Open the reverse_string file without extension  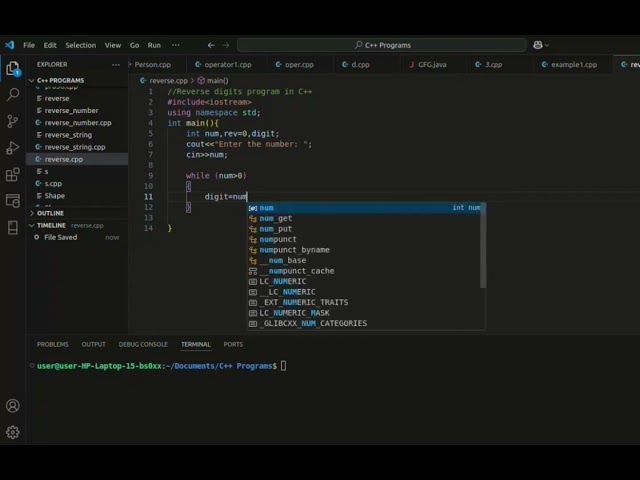coord(77,135)
